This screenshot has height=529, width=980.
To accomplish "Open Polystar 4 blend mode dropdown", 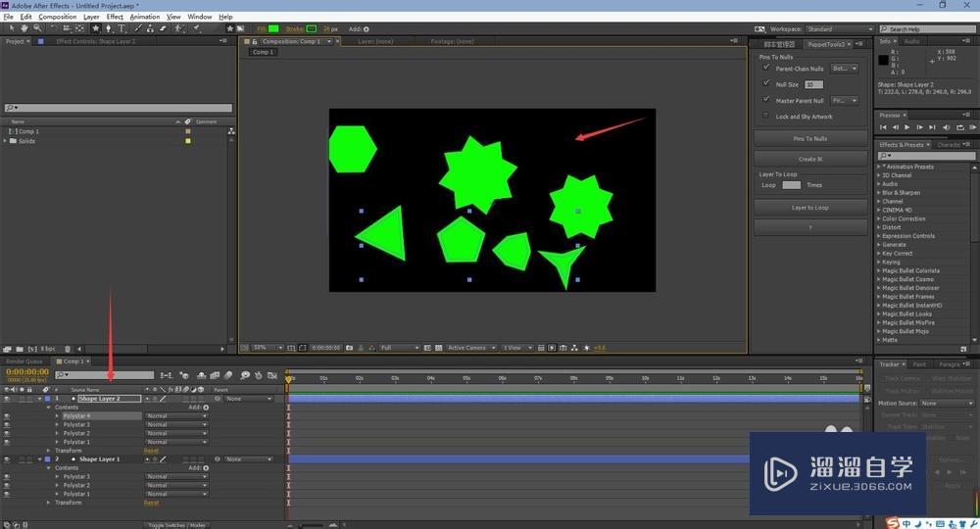I will (x=176, y=416).
